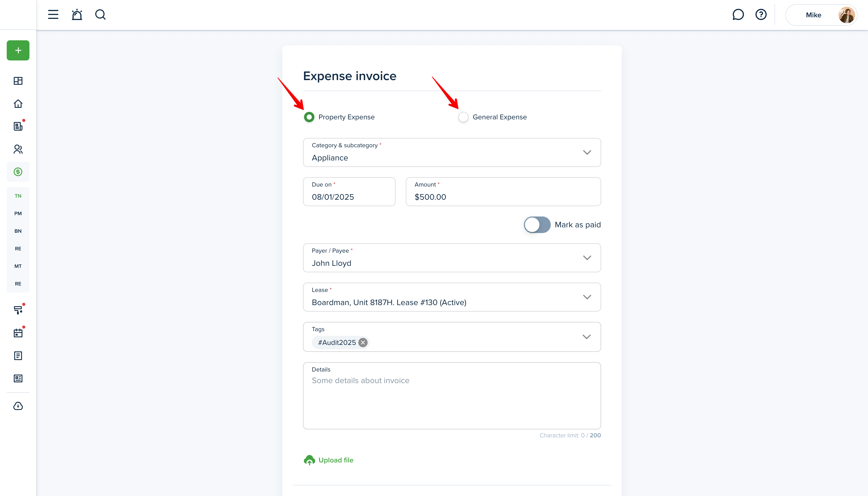Remove the #Audit2025 tag
Image resolution: width=868 pixels, height=496 pixels.
click(x=363, y=343)
